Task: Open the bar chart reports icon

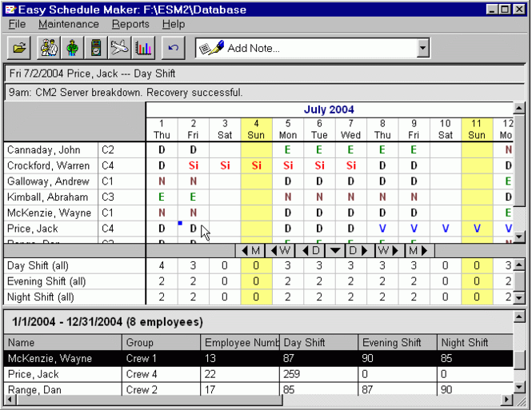Action: coord(143,48)
